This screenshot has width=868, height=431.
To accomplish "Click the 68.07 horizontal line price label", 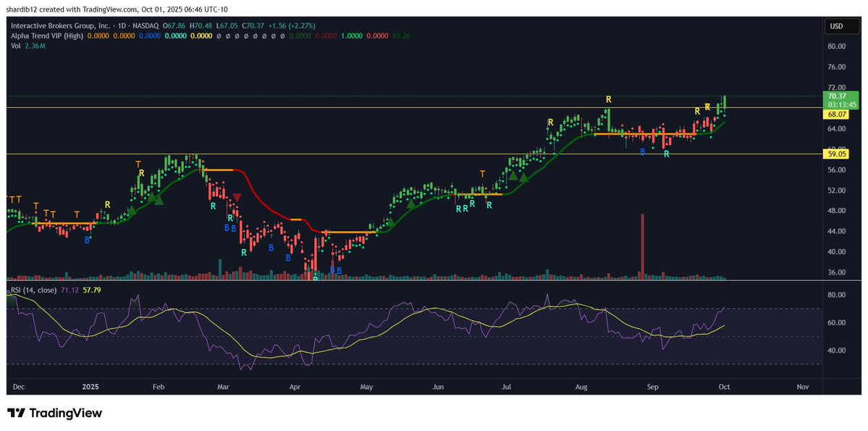I will (x=836, y=114).
